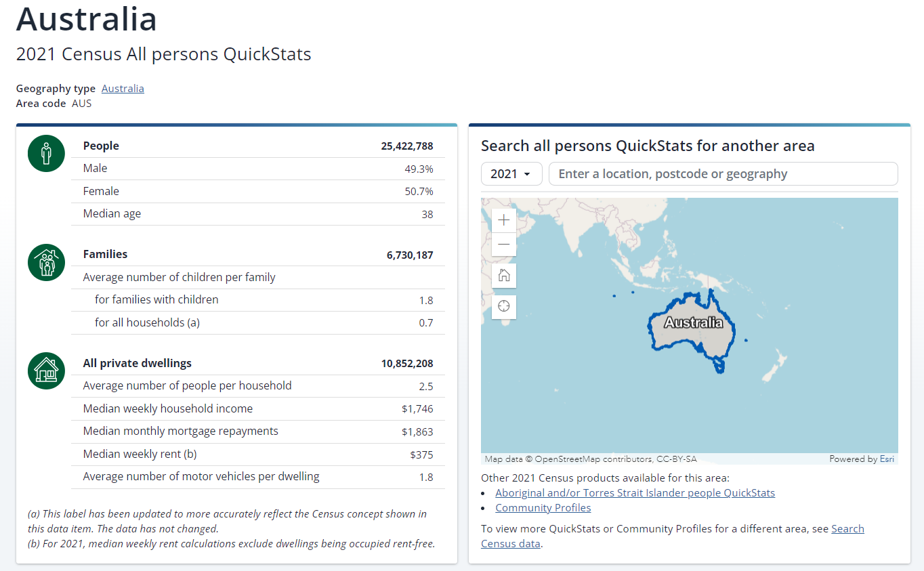The height and width of the screenshot is (571, 924).
Task: Open the geography type Australia link
Action: pyautogui.click(x=123, y=88)
